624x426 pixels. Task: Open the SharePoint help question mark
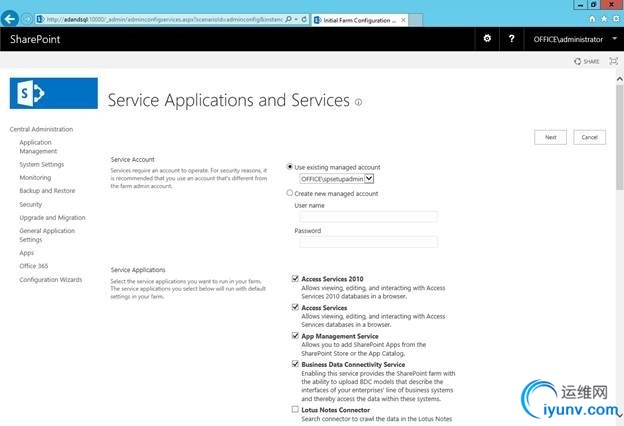(511, 39)
